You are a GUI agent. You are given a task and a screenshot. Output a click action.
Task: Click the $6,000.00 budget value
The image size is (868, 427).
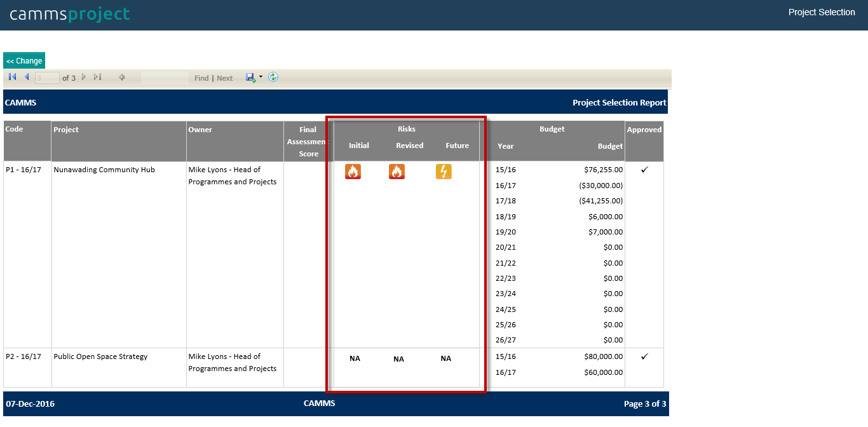click(606, 217)
